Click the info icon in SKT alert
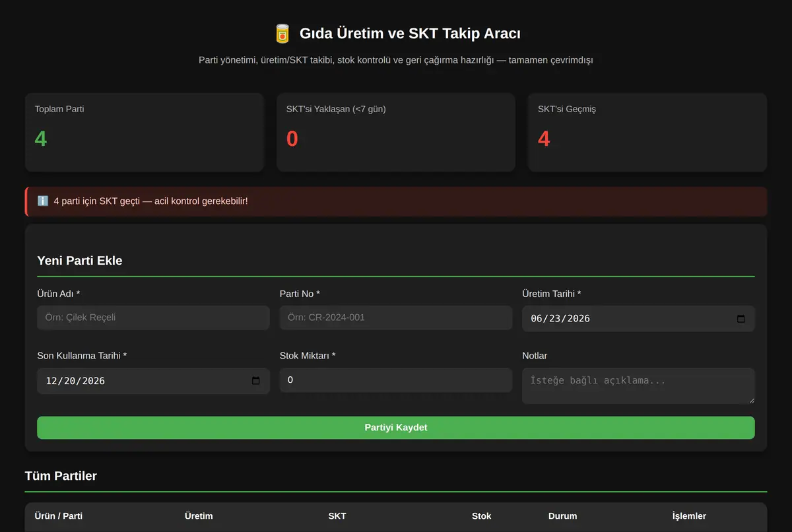Screen dimensions: 792x532 (x=43, y=201)
